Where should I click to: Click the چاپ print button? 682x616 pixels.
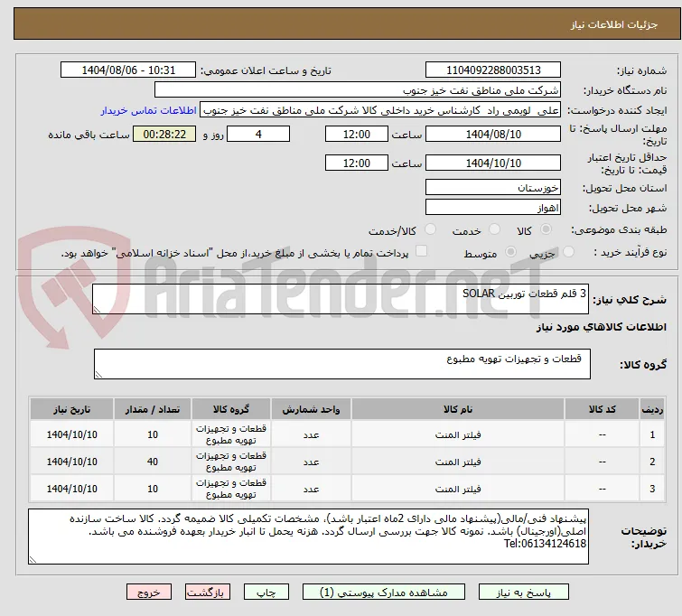[266, 593]
